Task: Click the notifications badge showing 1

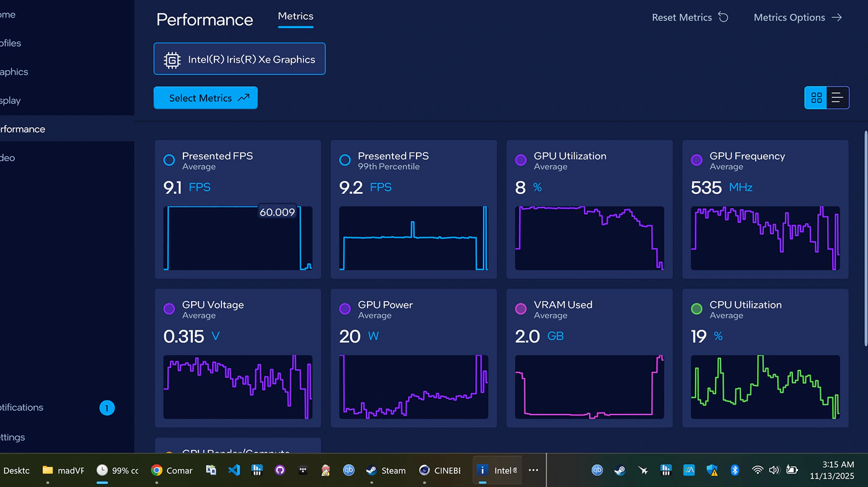Action: coord(107,408)
